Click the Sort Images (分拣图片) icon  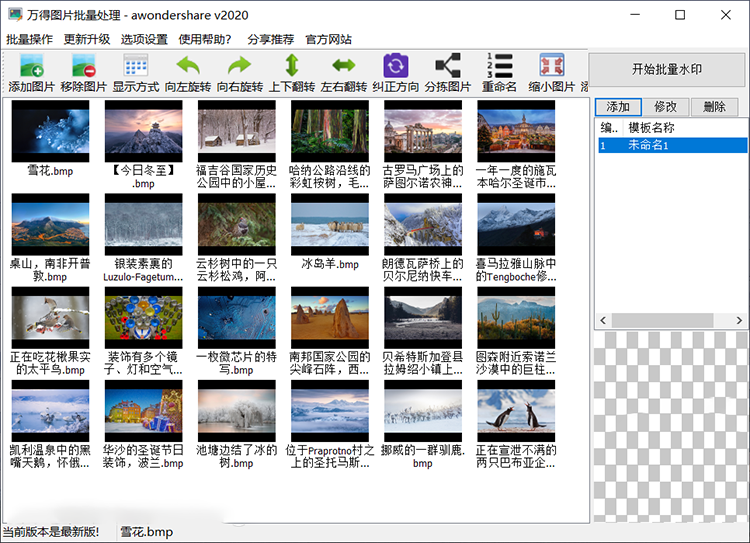(x=448, y=72)
